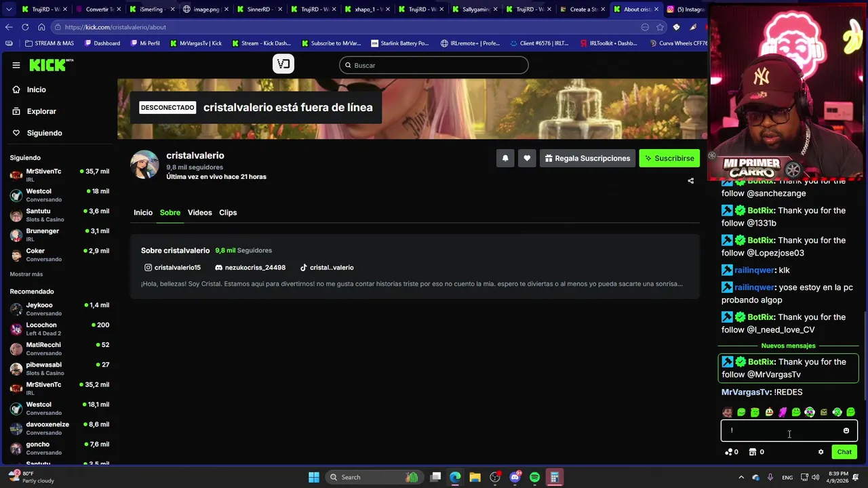Open File Explorer from the taskbar
Image resolution: width=868 pixels, height=488 pixels.
tap(475, 477)
